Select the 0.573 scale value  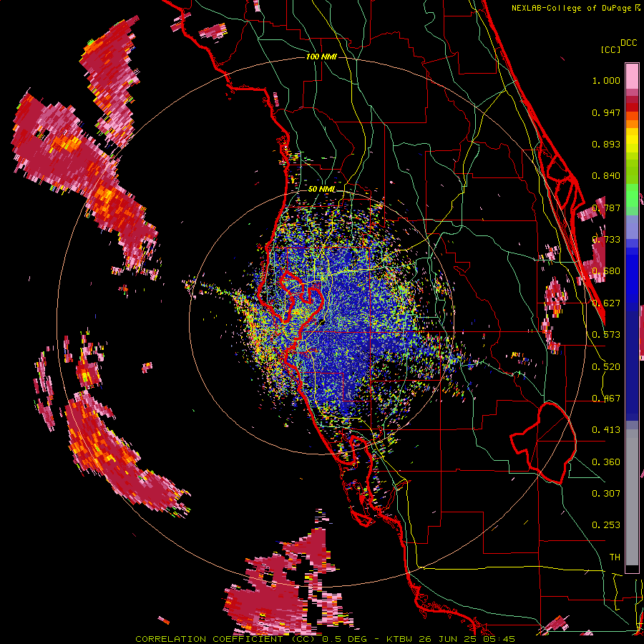coord(606,335)
